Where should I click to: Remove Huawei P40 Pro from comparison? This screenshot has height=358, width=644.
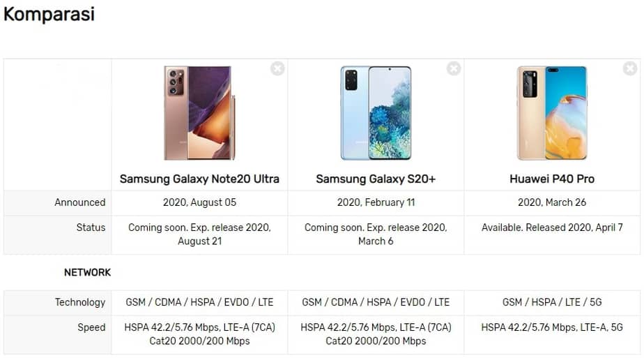[x=630, y=68]
